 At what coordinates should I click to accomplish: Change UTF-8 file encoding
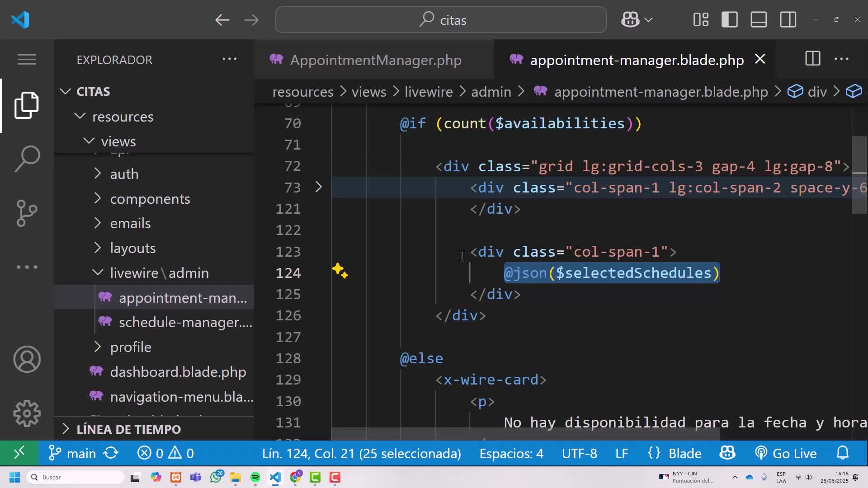click(579, 453)
